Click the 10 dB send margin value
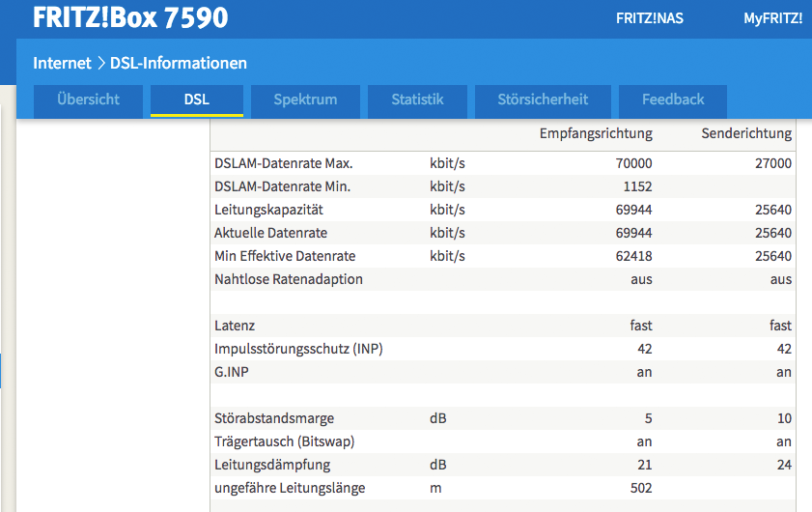This screenshot has height=512, width=812. [784, 418]
